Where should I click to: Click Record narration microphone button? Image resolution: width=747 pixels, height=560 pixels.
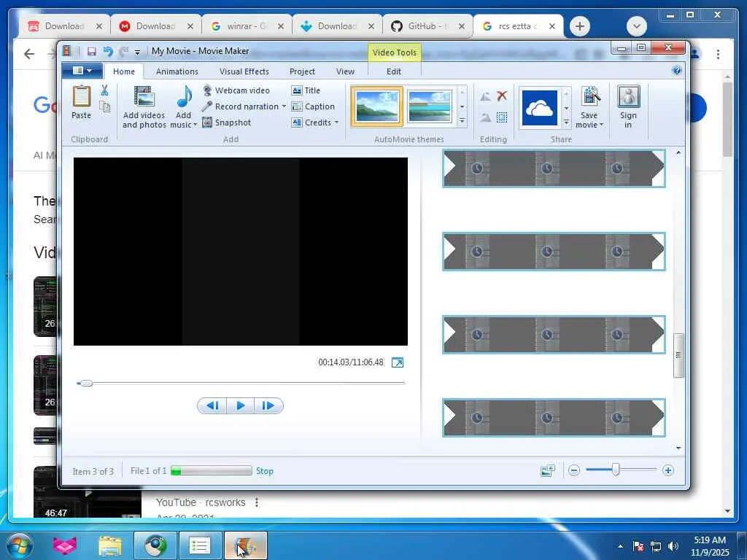click(241, 106)
